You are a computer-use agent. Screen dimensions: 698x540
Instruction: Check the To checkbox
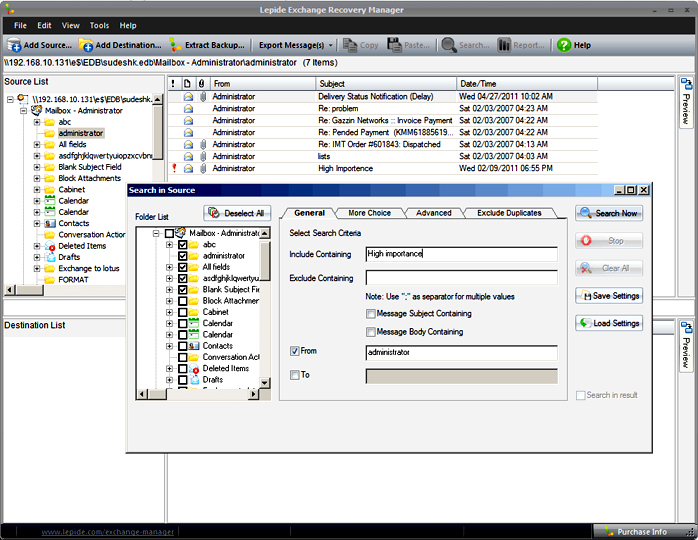(x=294, y=375)
